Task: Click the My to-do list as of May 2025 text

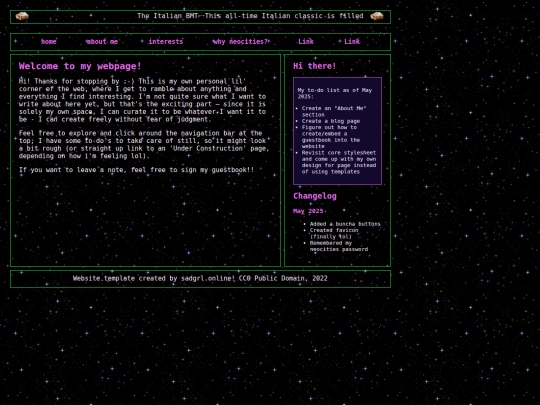Action: pos(335,93)
